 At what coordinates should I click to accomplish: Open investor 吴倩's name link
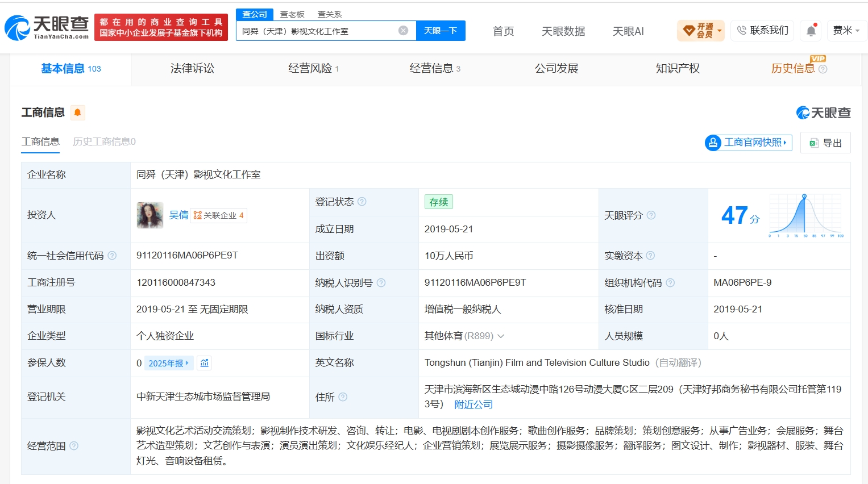178,215
